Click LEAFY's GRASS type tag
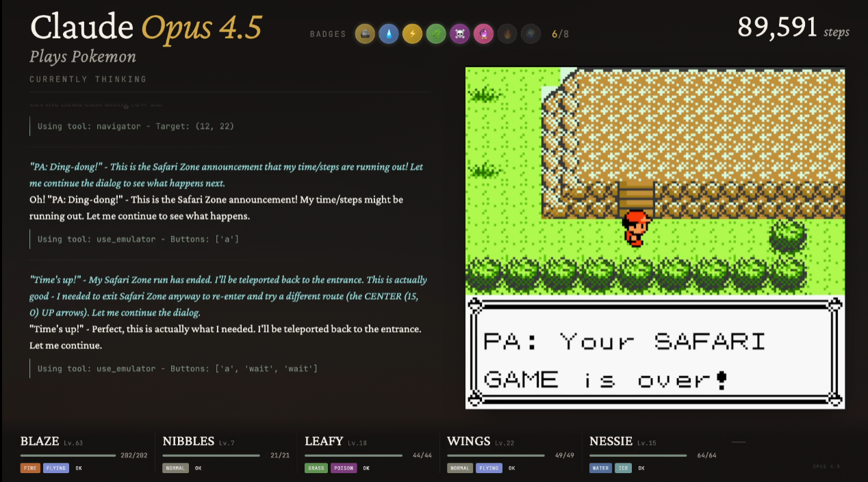Viewport: 868px width, 482px height. tap(316, 468)
